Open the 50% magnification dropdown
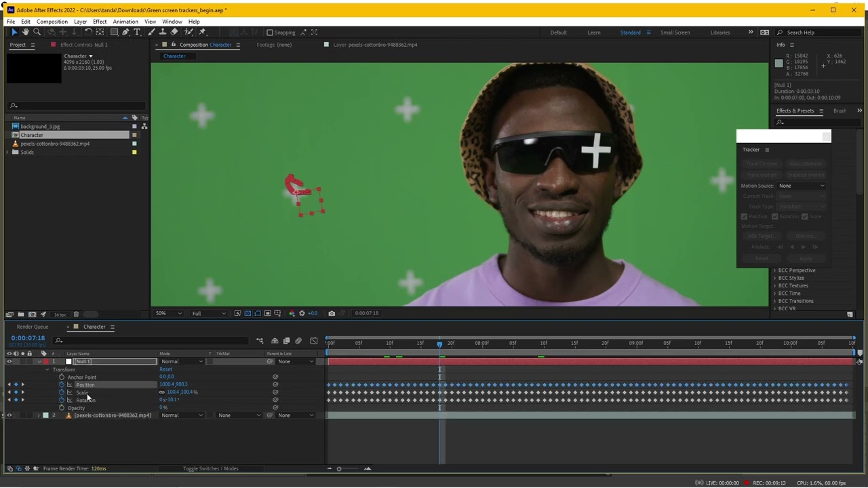This screenshot has height=488, width=868. [x=168, y=313]
